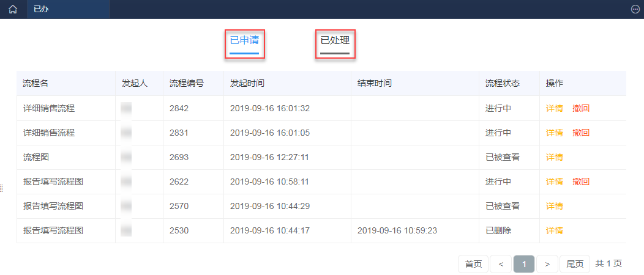
Task: Click process number 2622
Action: point(179,182)
